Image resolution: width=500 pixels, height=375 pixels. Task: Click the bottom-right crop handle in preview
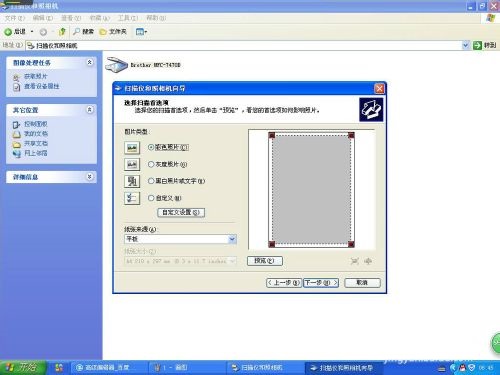(x=351, y=244)
